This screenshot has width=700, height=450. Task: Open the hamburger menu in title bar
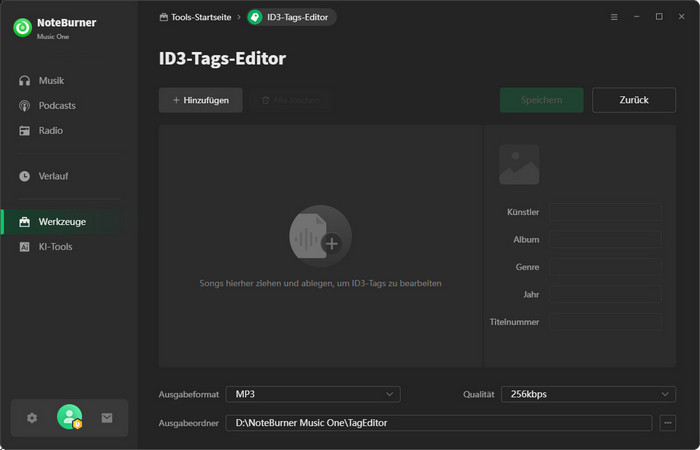pos(613,17)
